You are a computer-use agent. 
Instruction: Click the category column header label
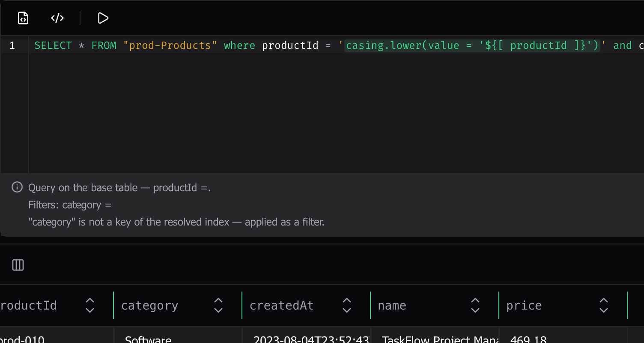tap(149, 305)
